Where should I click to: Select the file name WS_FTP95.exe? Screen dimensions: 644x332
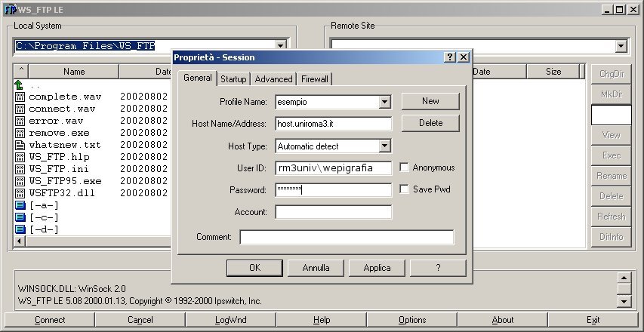pyautogui.click(x=65, y=181)
